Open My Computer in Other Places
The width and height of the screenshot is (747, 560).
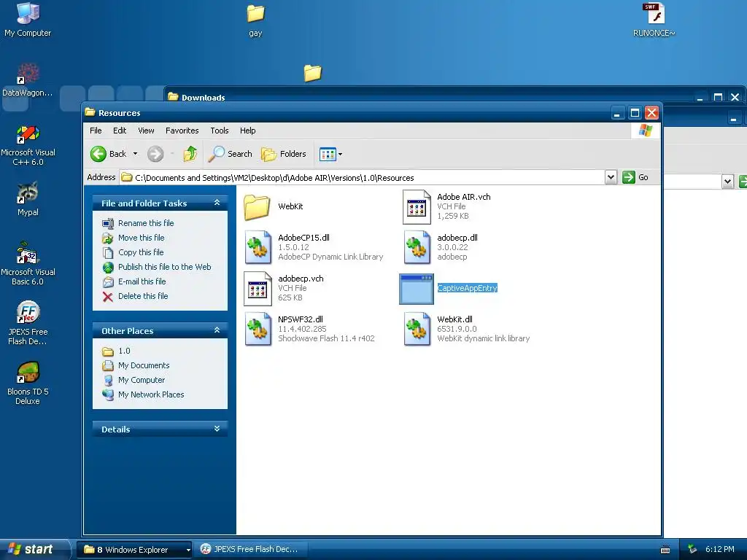pos(142,380)
